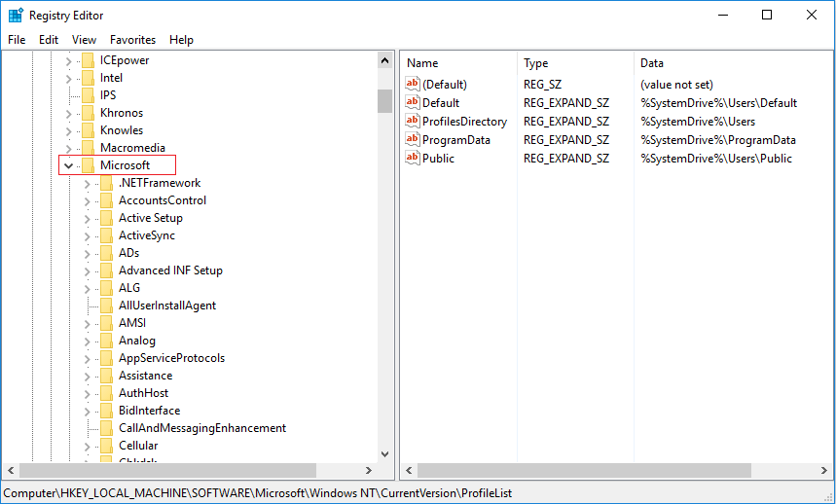Image resolution: width=836 pixels, height=504 pixels.
Task: Open the Edit menu
Action: click(x=49, y=40)
